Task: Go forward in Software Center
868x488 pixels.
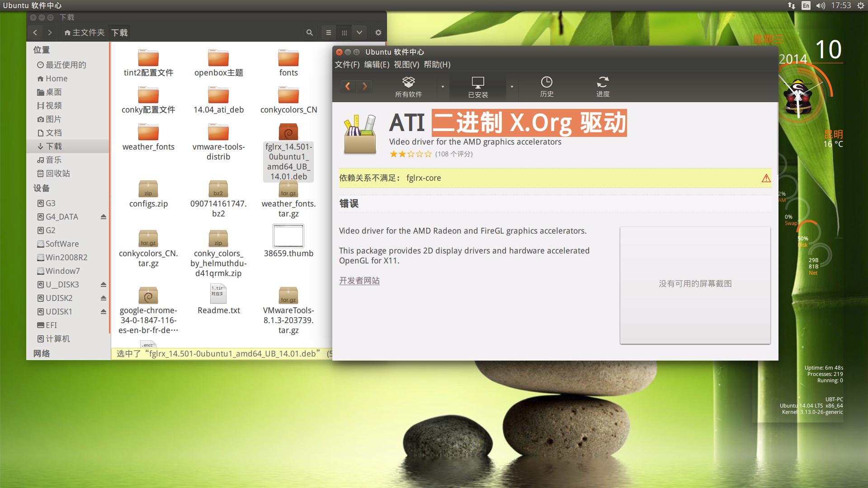Action: click(364, 86)
